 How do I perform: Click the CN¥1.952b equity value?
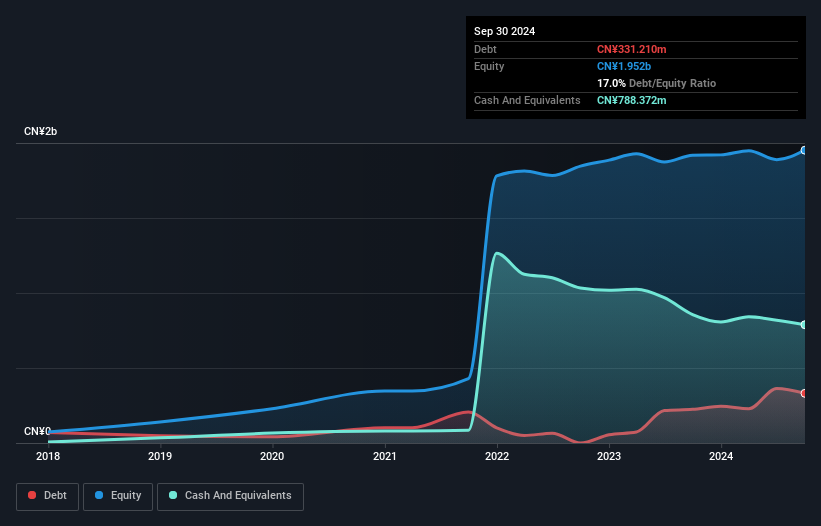tap(624, 66)
